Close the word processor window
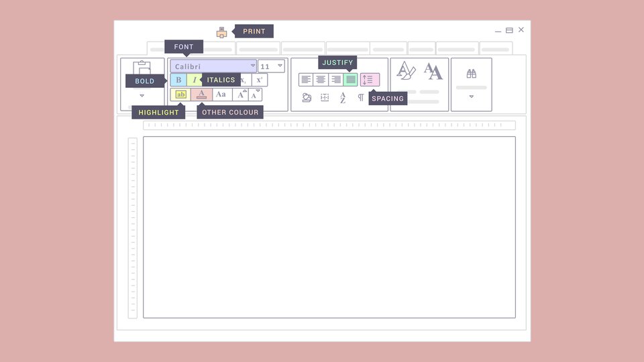Image resolution: width=644 pixels, height=362 pixels. click(521, 29)
